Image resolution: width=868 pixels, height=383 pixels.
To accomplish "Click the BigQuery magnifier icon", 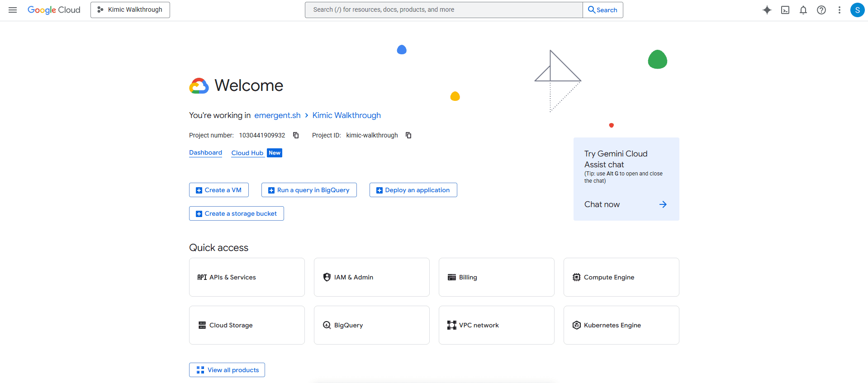I will click(x=327, y=325).
